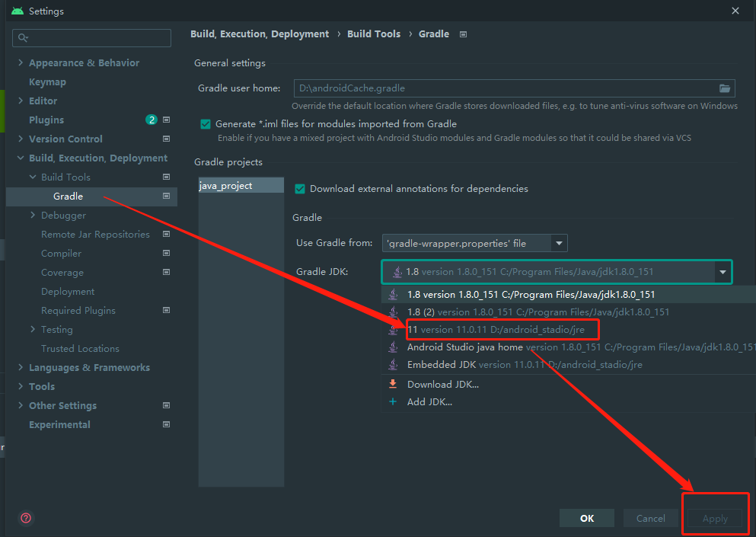Click the Java icon beside Android Studio java home

coord(394,347)
